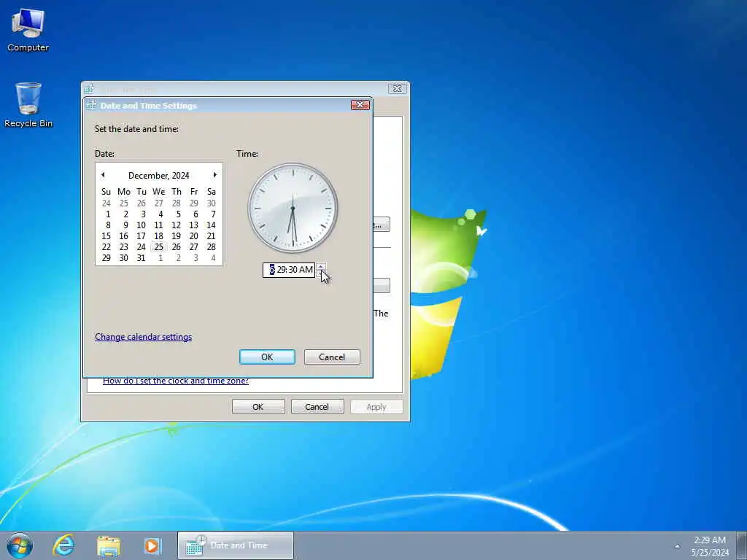Open the Computer desktop icon

tap(28, 29)
